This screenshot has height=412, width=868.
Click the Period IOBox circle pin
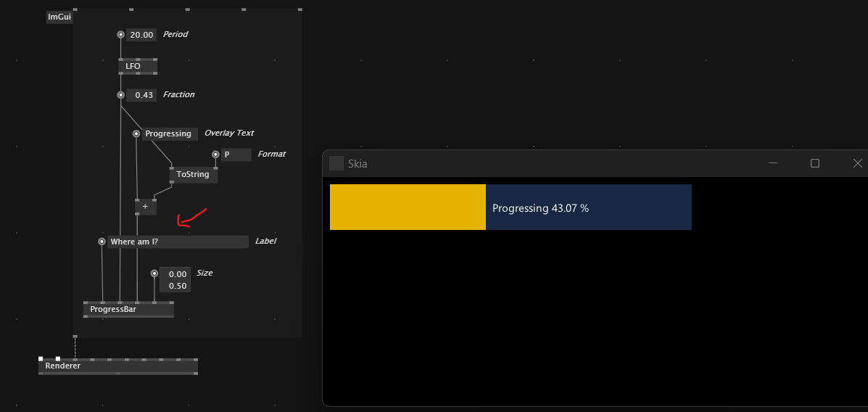click(x=120, y=34)
